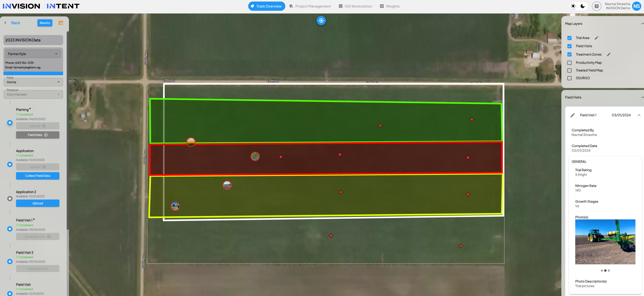Enable the Productivity Map layer
Image resolution: width=644 pixels, height=296 pixels.
point(569,63)
